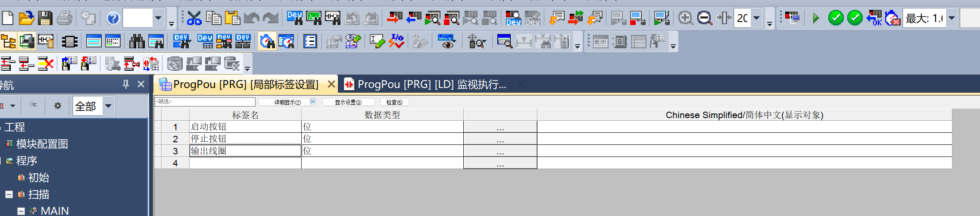This screenshot has height=216, width=980.
Task: Click the Paste clipboard icon
Action: (x=233, y=18)
